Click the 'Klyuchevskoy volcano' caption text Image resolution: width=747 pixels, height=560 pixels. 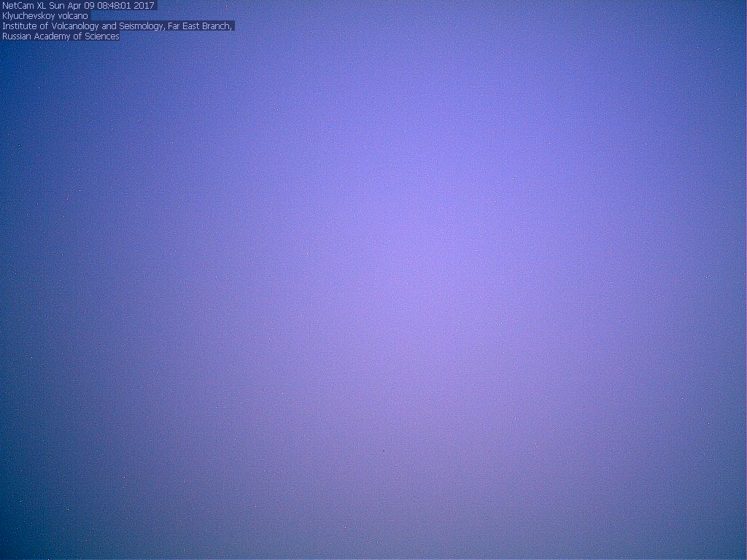click(x=45, y=16)
